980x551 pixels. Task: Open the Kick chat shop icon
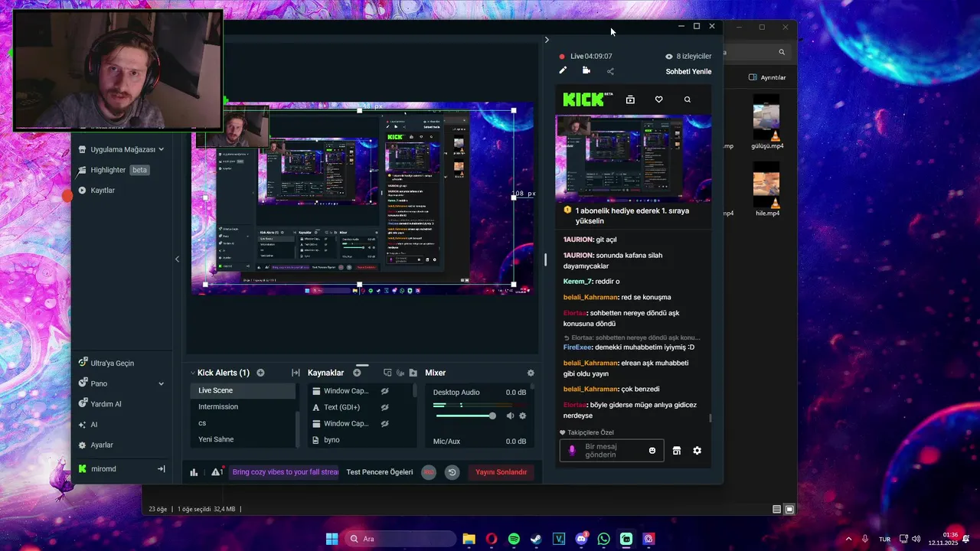point(676,451)
